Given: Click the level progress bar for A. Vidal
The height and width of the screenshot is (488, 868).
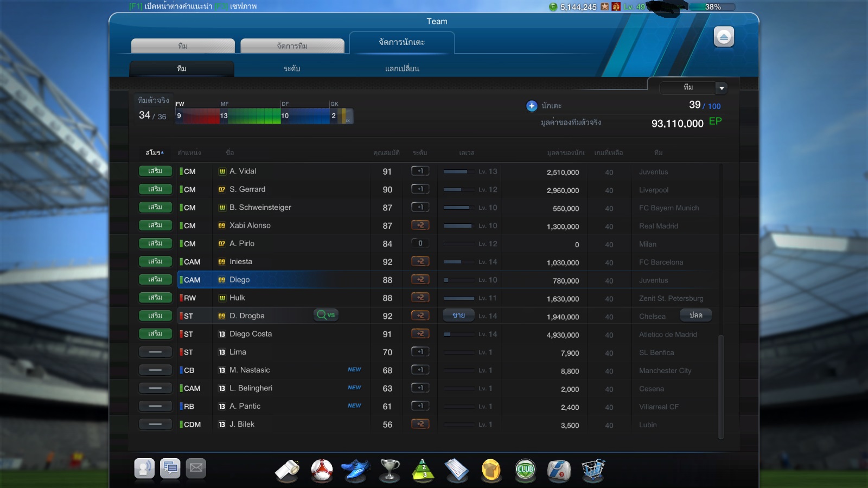Looking at the screenshot, I should 459,171.
